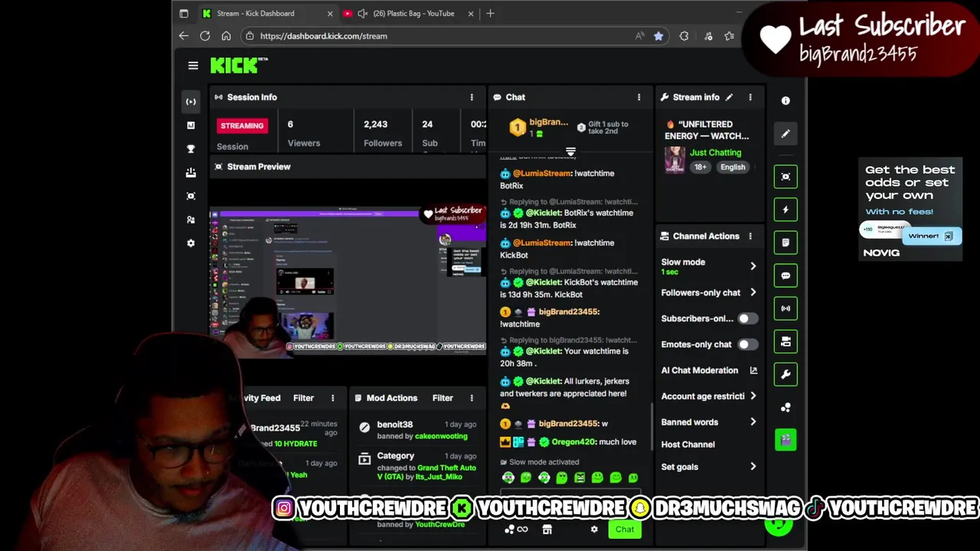Filter the Mod Actions list

click(443, 398)
